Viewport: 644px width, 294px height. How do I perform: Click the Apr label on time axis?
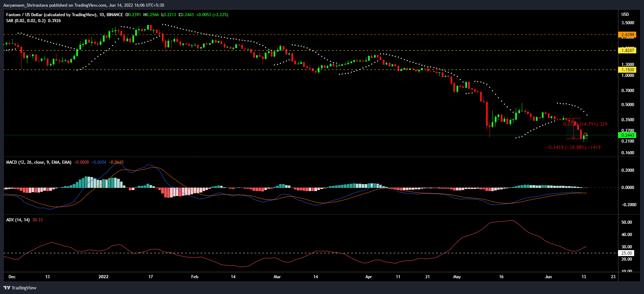point(369,277)
